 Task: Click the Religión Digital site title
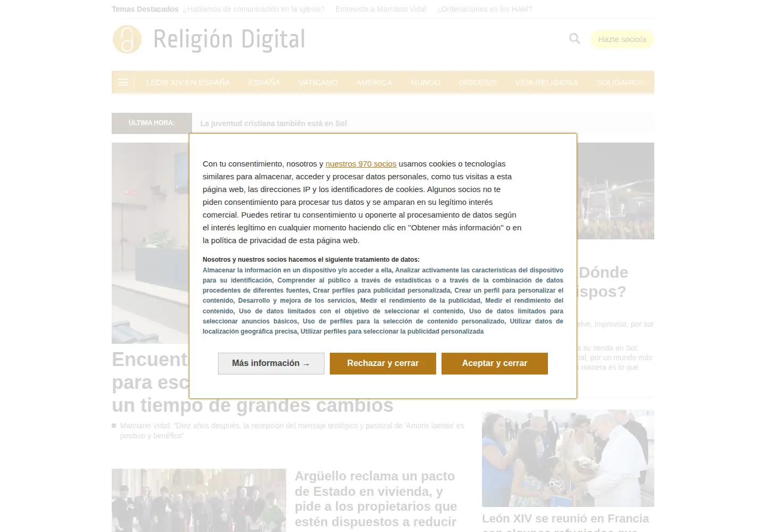229,40
